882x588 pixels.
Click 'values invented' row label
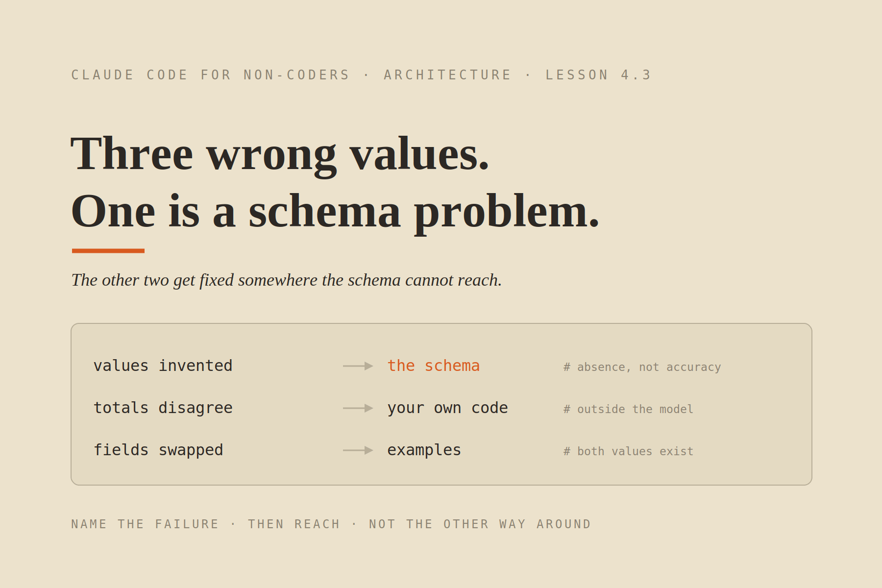click(163, 366)
